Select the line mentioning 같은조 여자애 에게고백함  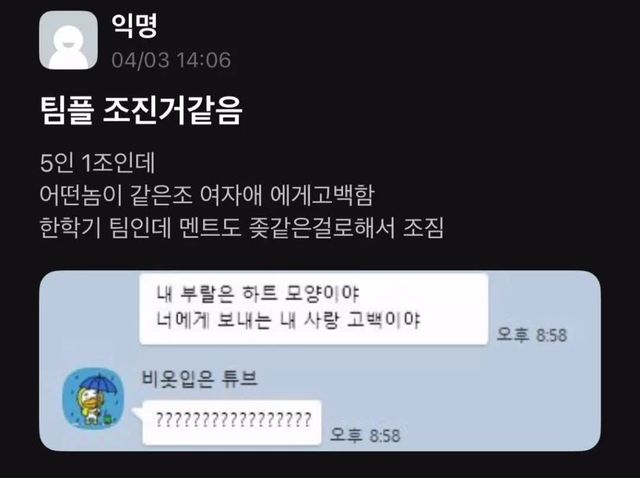pyautogui.click(x=207, y=195)
